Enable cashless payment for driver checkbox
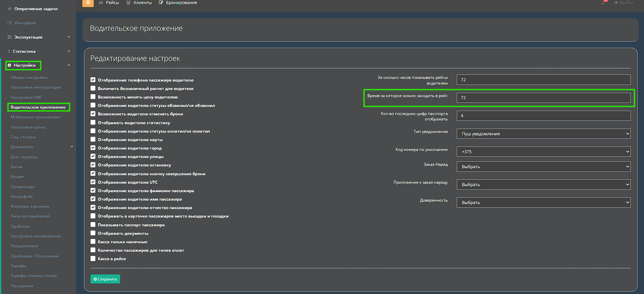Viewport: 644px width, 294px height. pyautogui.click(x=93, y=88)
